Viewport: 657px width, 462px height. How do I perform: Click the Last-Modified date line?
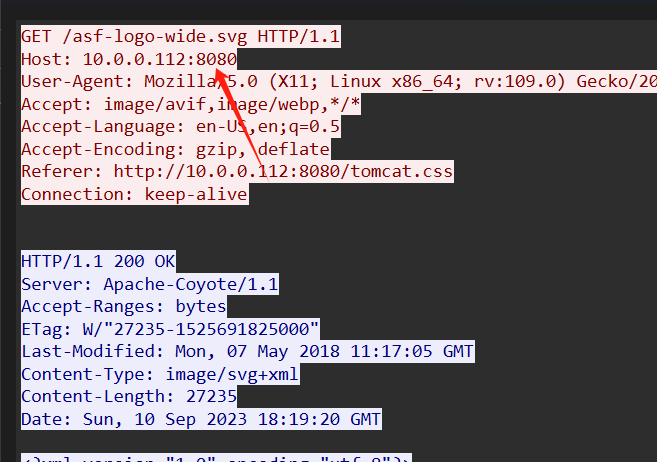248,351
